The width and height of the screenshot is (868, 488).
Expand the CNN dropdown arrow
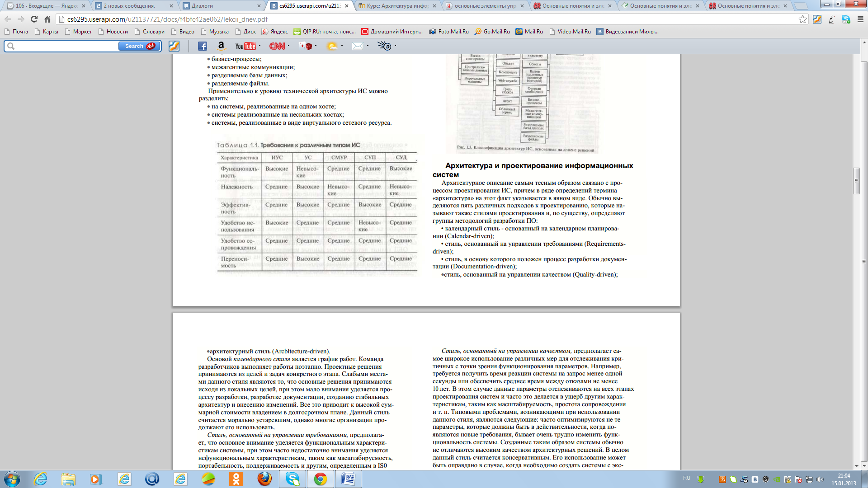(288, 46)
